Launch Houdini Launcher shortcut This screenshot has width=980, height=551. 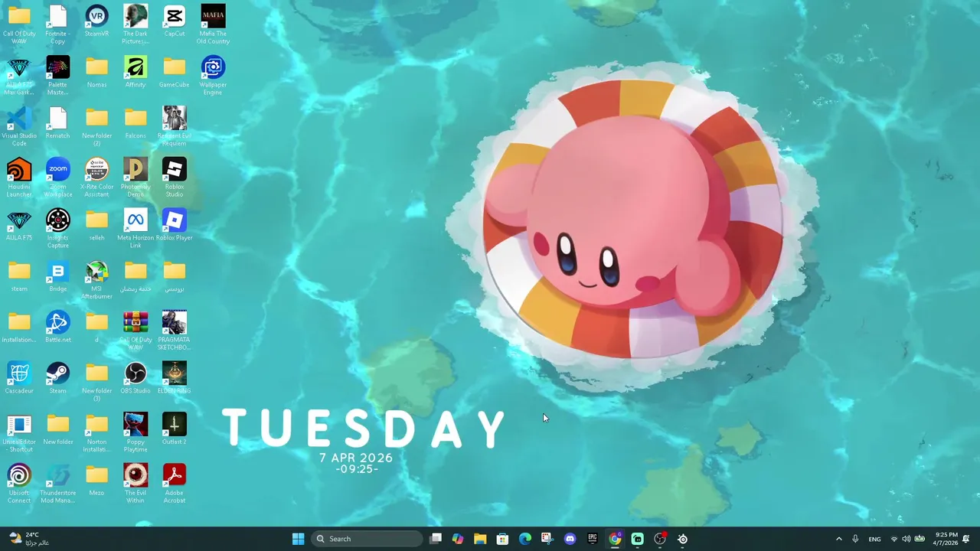click(x=19, y=178)
